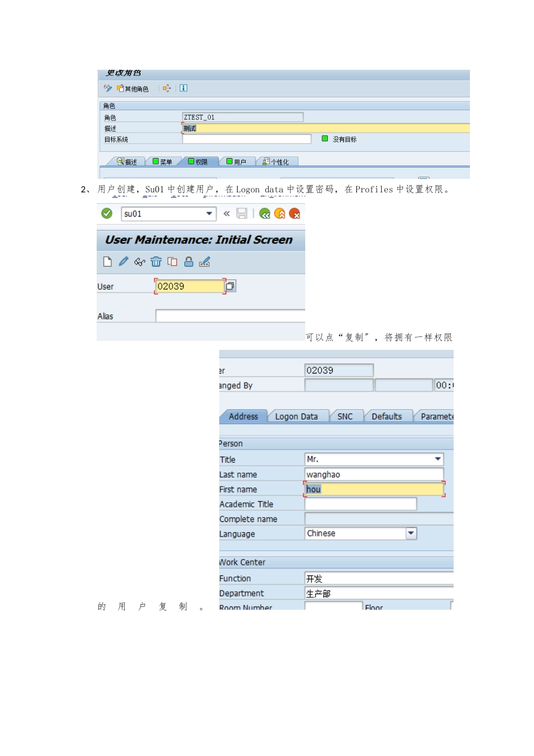The image size is (534, 756).
Task: Click the Alias input field
Action: pyautogui.click(x=230, y=316)
